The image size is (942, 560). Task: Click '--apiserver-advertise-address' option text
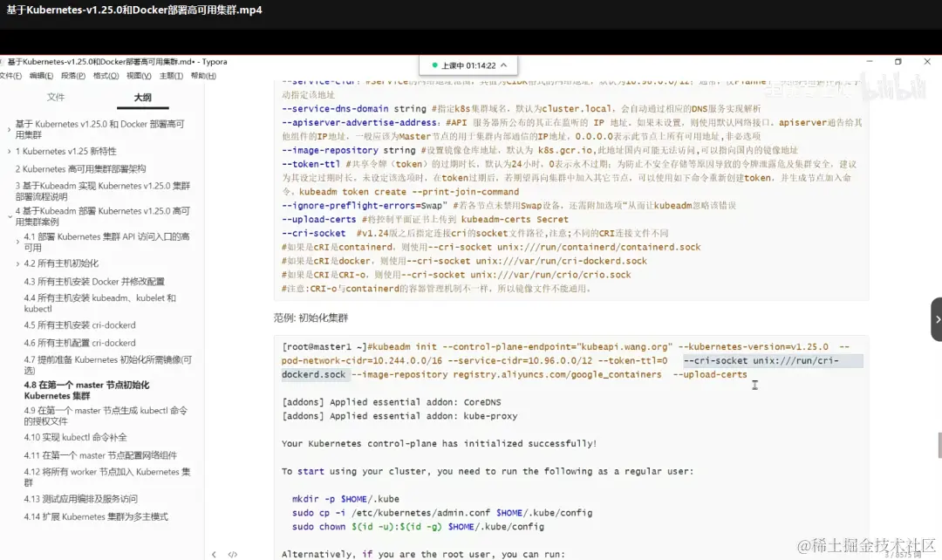tap(359, 123)
